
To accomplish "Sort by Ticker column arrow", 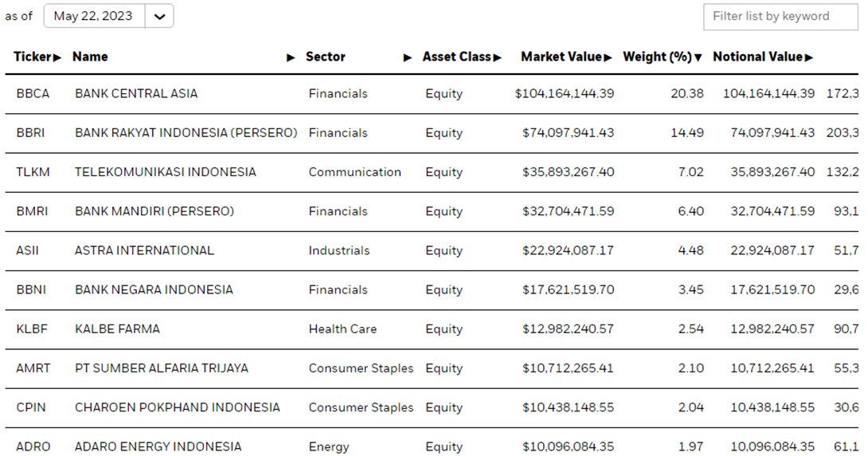I will pyautogui.click(x=57, y=57).
